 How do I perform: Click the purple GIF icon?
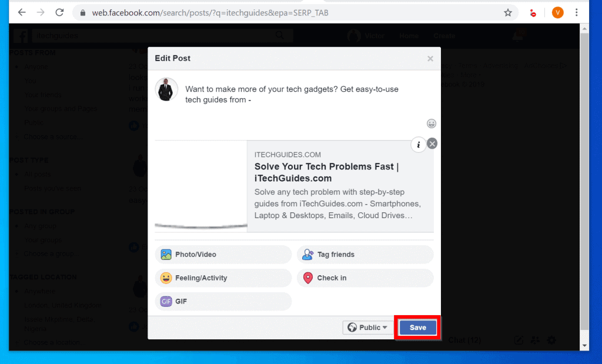[x=166, y=302]
